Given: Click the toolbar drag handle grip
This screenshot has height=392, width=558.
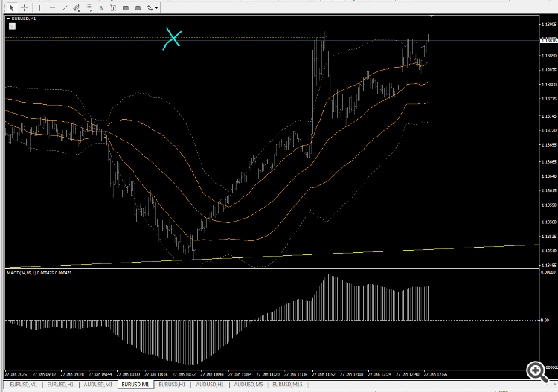Looking at the screenshot, I should pyautogui.click(x=4, y=8).
